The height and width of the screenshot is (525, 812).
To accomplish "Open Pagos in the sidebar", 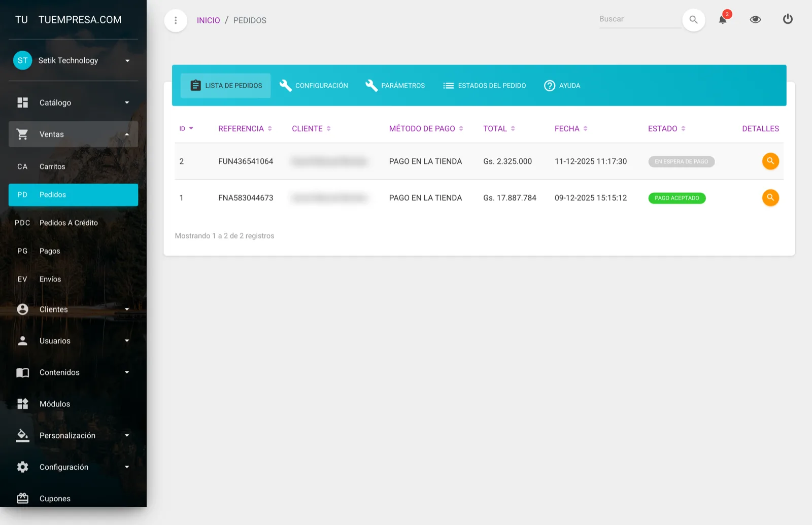I will [x=73, y=251].
